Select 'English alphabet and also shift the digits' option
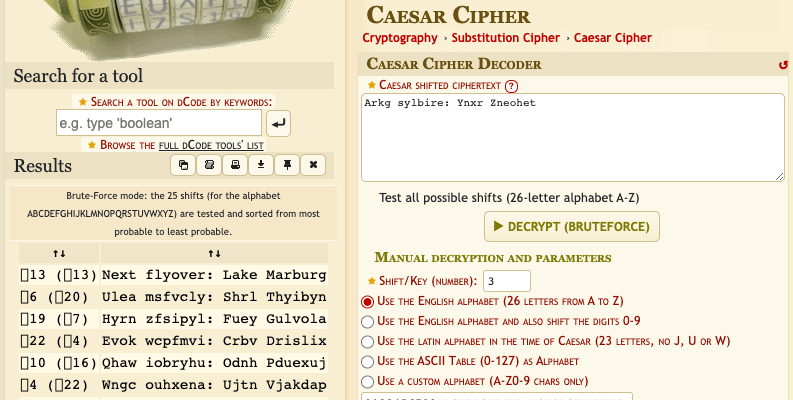 (368, 322)
